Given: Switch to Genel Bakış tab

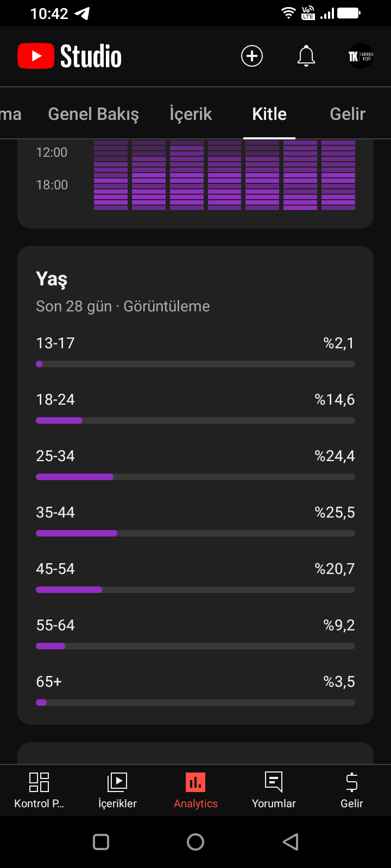Looking at the screenshot, I should point(93,114).
